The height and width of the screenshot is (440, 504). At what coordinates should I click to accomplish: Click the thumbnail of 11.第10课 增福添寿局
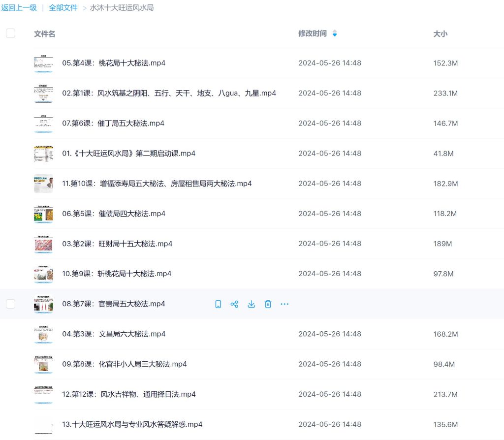(43, 183)
